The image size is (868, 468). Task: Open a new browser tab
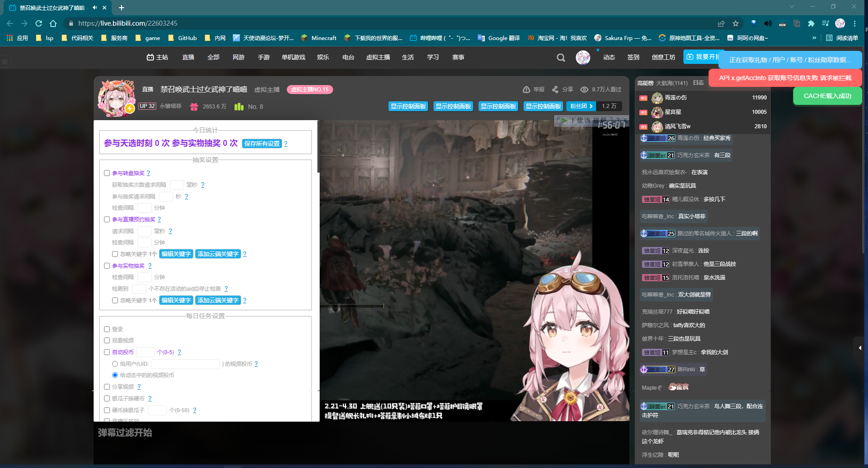122,8
